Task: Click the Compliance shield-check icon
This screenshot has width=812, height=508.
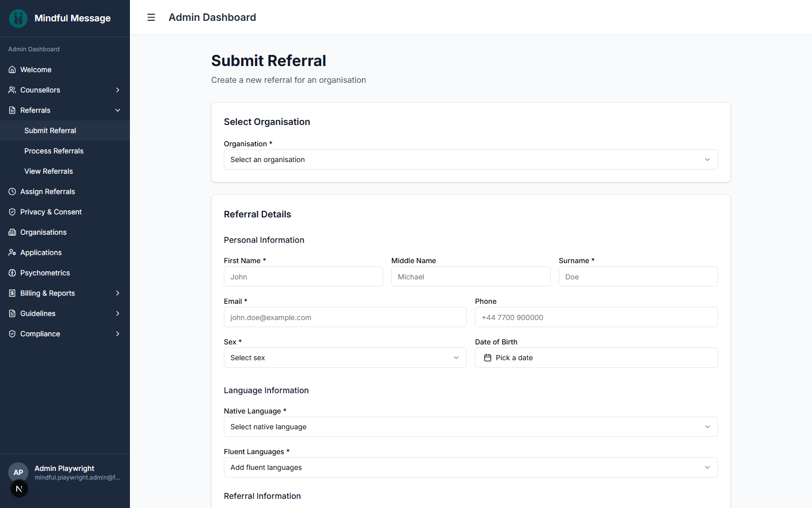Action: click(x=12, y=334)
